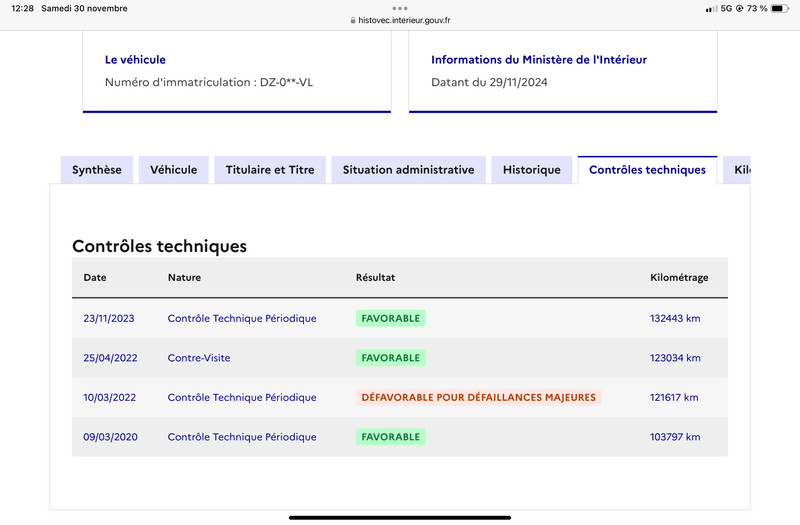Click the 23/11/2023 date entry
This screenshot has height=525, width=800.
point(109,318)
